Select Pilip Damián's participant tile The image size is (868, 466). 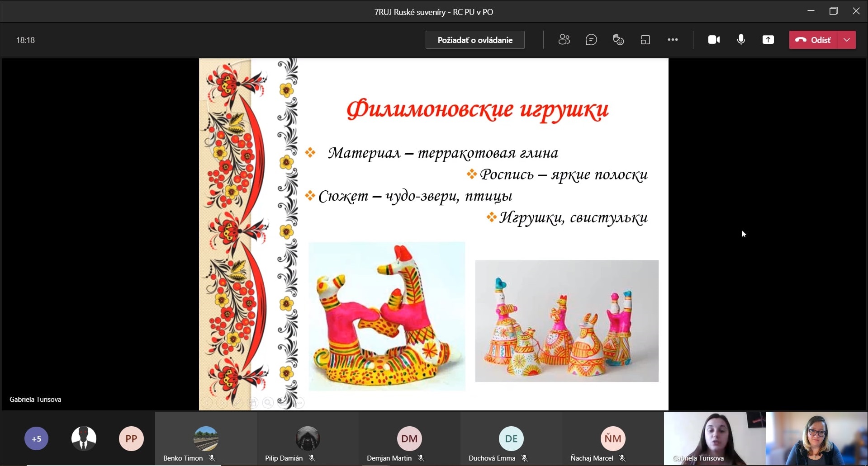(308, 438)
